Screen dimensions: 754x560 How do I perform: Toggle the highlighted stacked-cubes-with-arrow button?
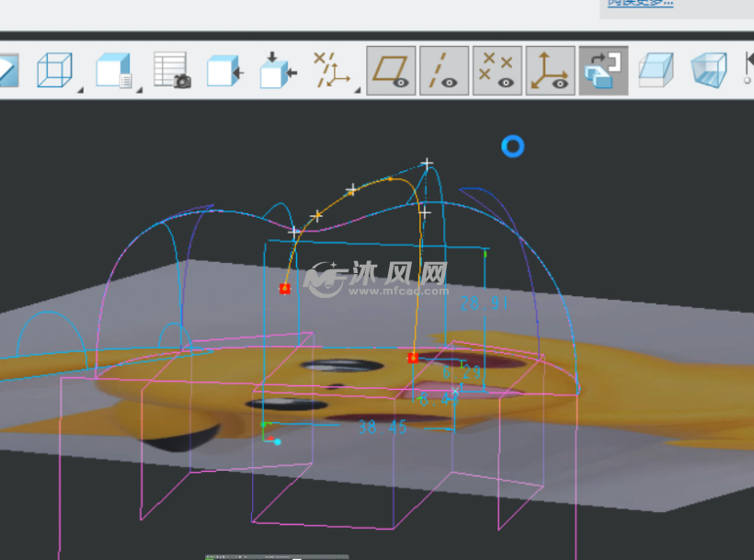pos(603,71)
